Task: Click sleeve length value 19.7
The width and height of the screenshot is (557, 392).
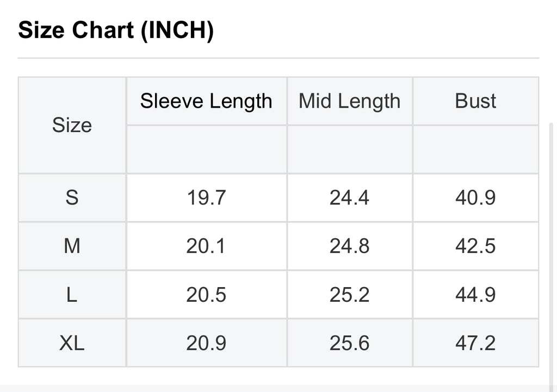Action: click(x=206, y=198)
